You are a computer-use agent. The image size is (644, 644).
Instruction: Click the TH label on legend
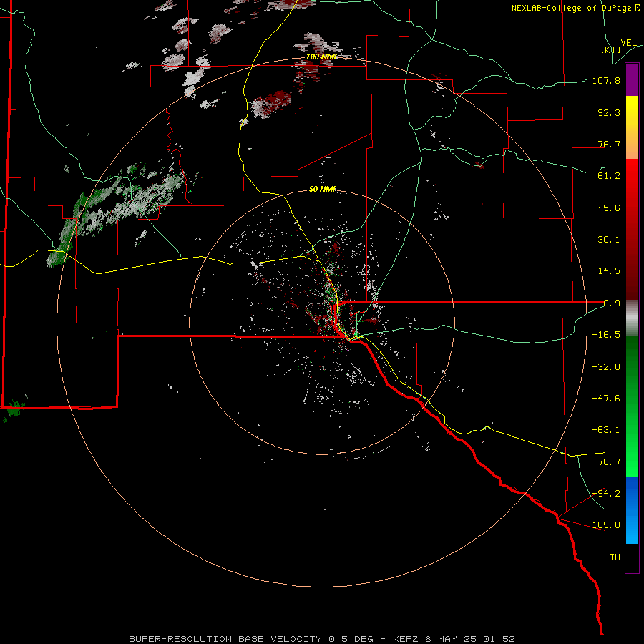(615, 557)
